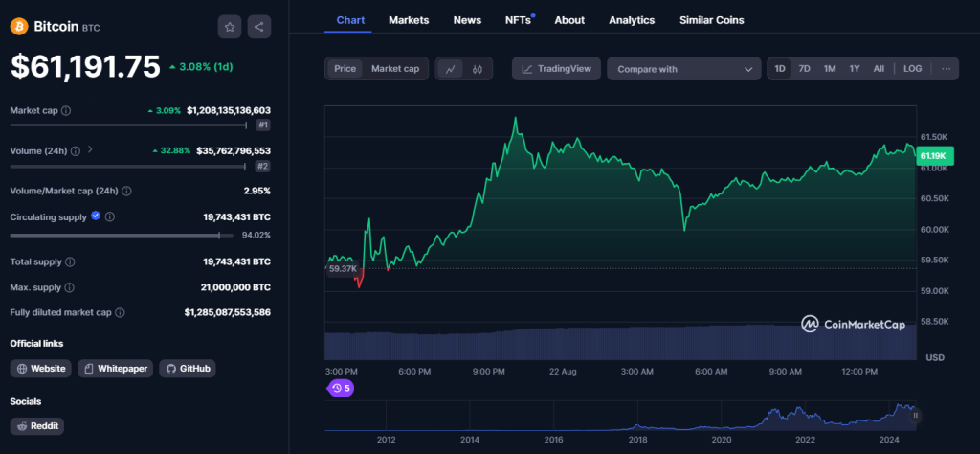Screen dimensions: 980x454
Task: Open the News tab
Action: coord(467,20)
